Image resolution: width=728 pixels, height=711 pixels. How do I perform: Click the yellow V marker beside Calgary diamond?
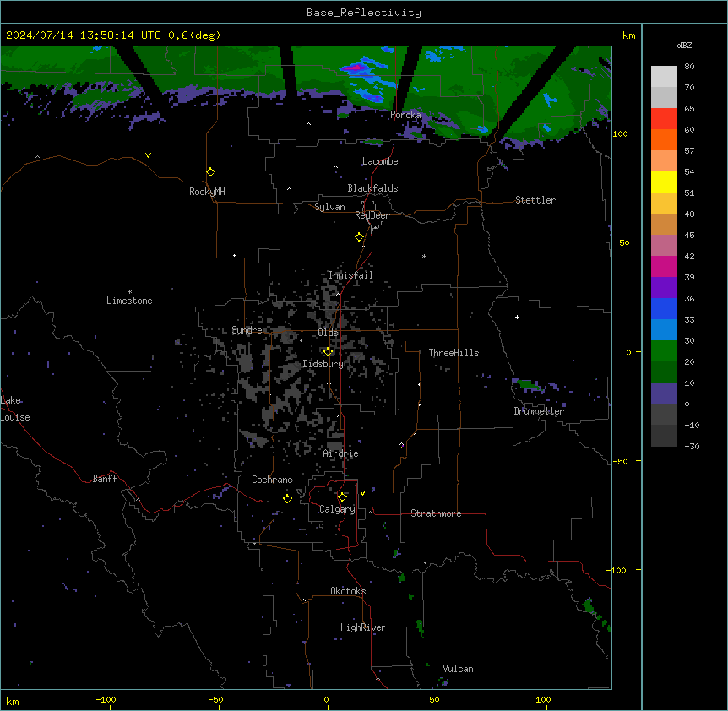pos(362,493)
